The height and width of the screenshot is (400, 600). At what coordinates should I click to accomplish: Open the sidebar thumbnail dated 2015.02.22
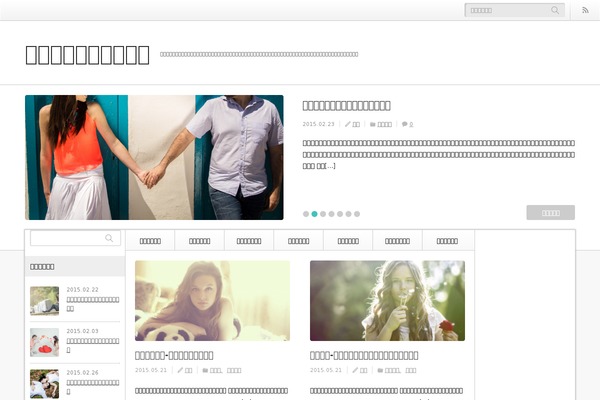click(x=44, y=301)
